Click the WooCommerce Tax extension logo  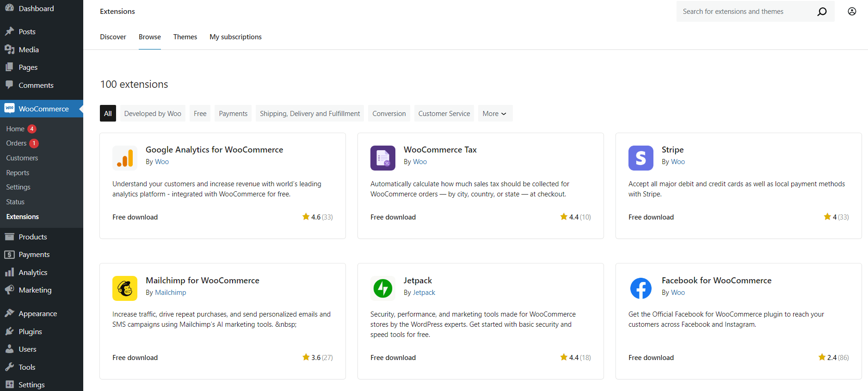383,158
